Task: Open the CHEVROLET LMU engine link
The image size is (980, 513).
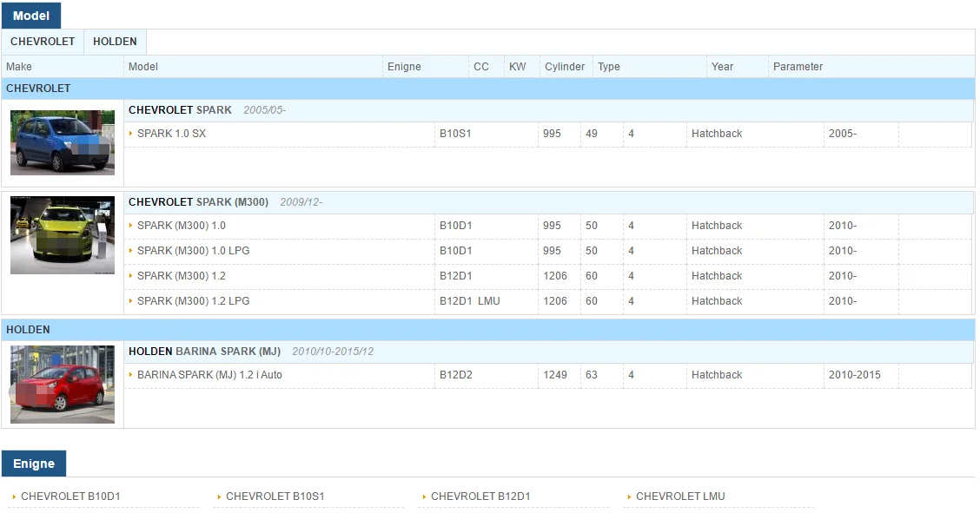Action: tap(680, 497)
